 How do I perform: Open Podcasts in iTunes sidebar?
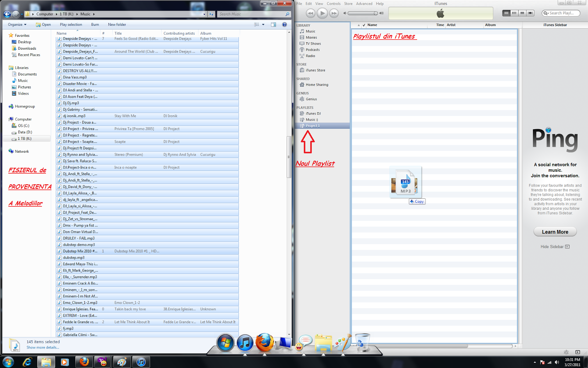312,50
